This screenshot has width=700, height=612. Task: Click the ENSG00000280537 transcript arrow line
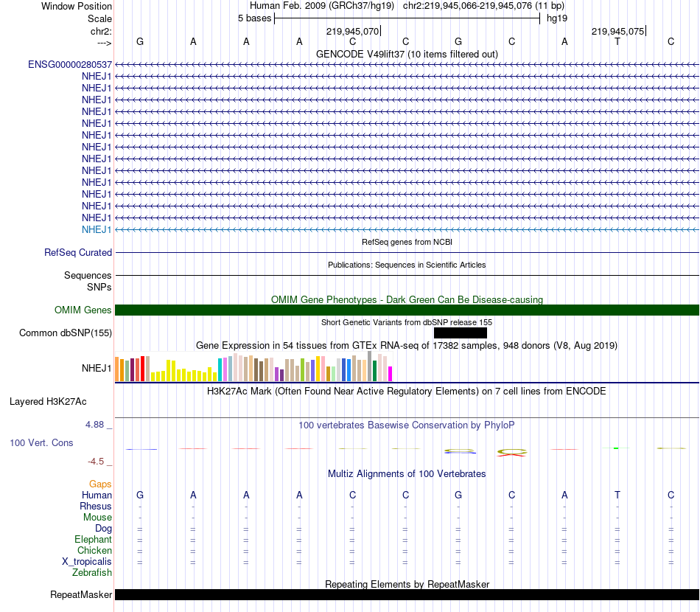click(407, 65)
